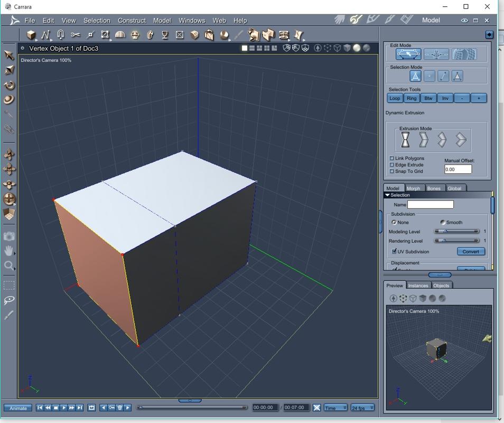Open the File menu

30,20
